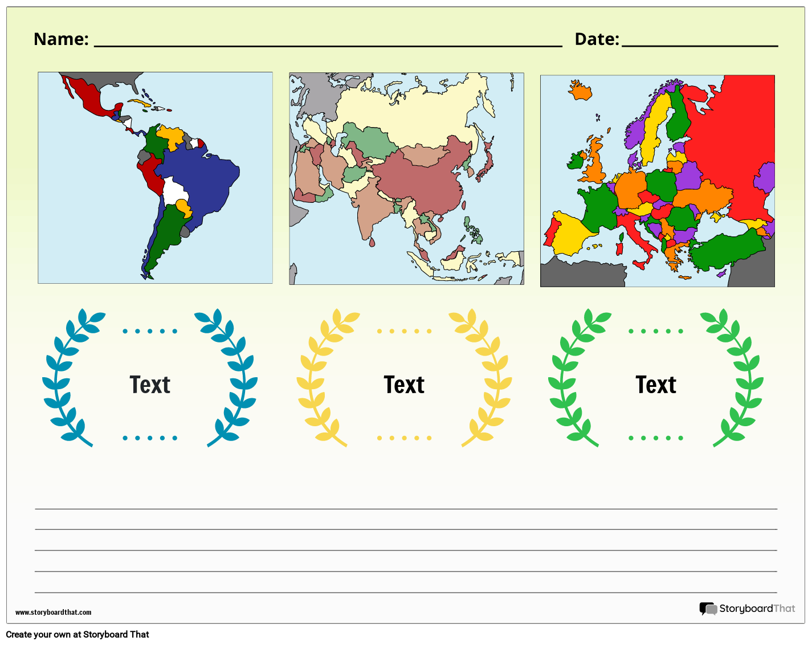Select the South America map image

click(x=155, y=177)
